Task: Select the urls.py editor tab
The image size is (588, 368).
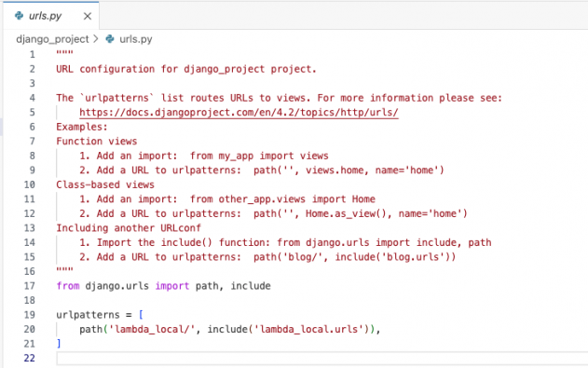Action: pyautogui.click(x=51, y=16)
